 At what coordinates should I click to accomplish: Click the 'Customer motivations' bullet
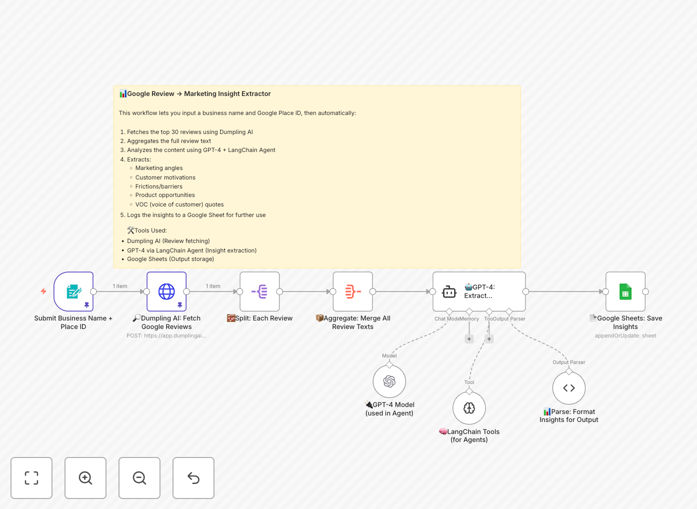coord(165,177)
